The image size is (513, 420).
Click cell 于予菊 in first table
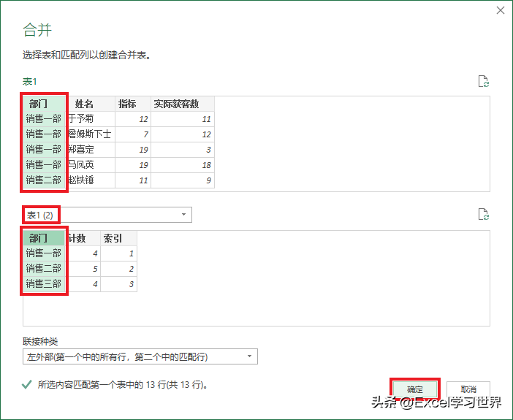(x=91, y=119)
